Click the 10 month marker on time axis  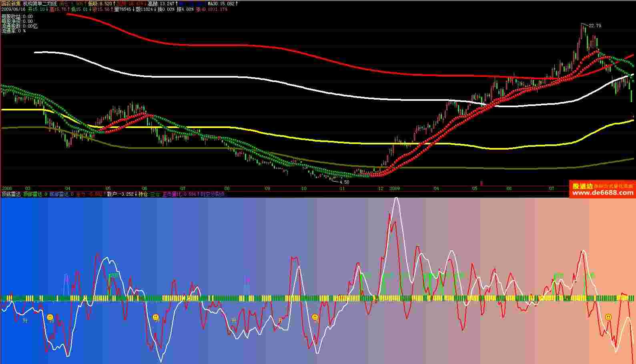tap(304, 188)
